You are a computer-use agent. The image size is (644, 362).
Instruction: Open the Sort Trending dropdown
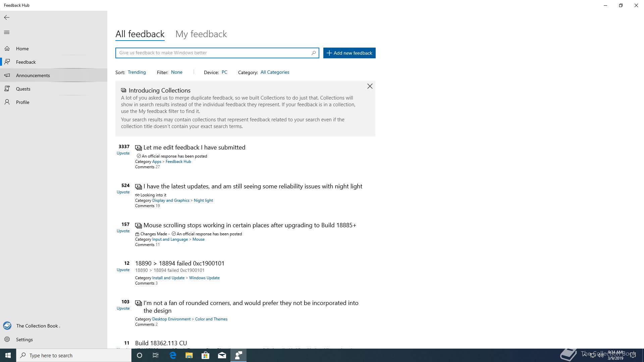(137, 72)
